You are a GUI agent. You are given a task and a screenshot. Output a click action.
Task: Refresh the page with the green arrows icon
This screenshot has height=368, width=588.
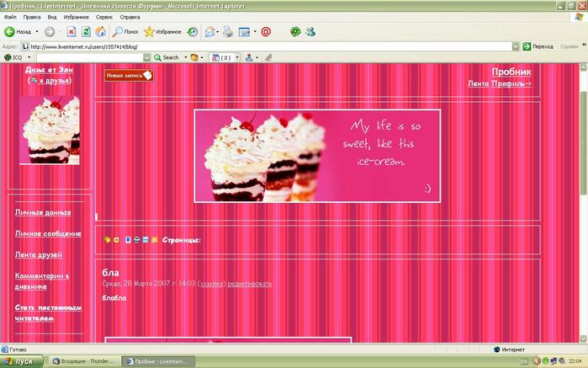tap(86, 32)
